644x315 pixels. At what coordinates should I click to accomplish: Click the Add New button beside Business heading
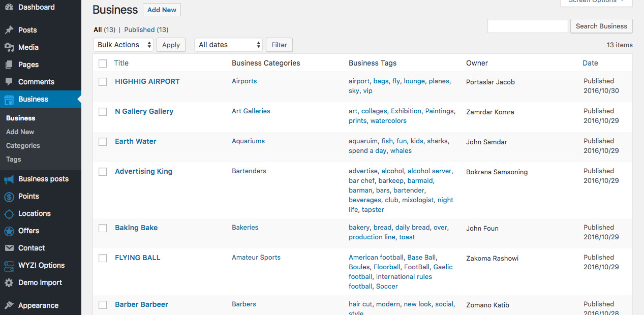(162, 10)
